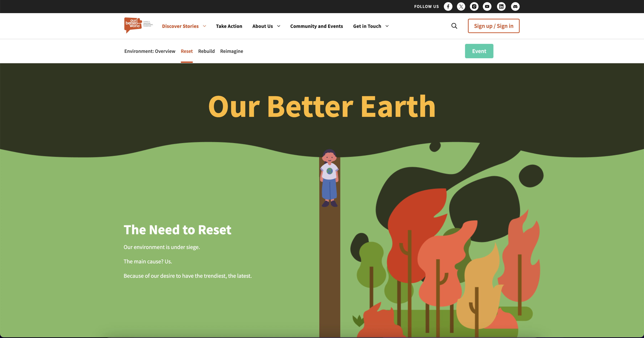The height and width of the screenshot is (338, 644).
Task: Open the Instagram icon link
Action: (x=474, y=6)
